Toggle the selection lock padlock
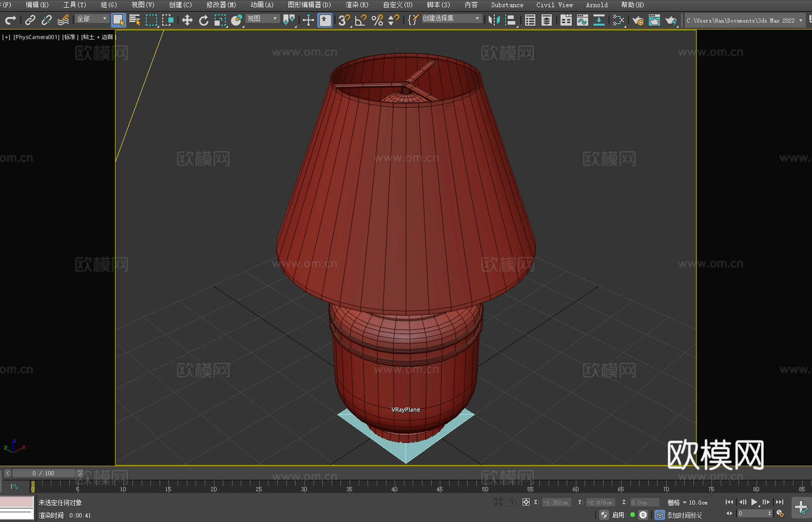Image resolution: width=812 pixels, height=522 pixels. [x=512, y=502]
